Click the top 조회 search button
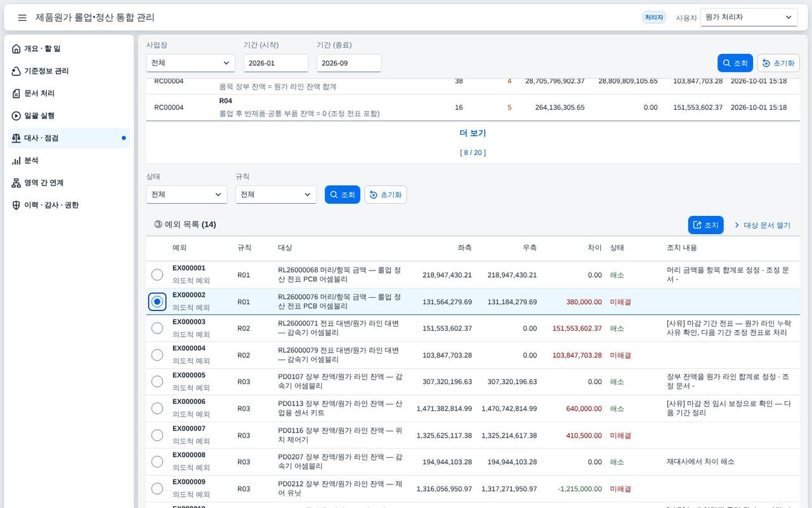 pos(735,63)
